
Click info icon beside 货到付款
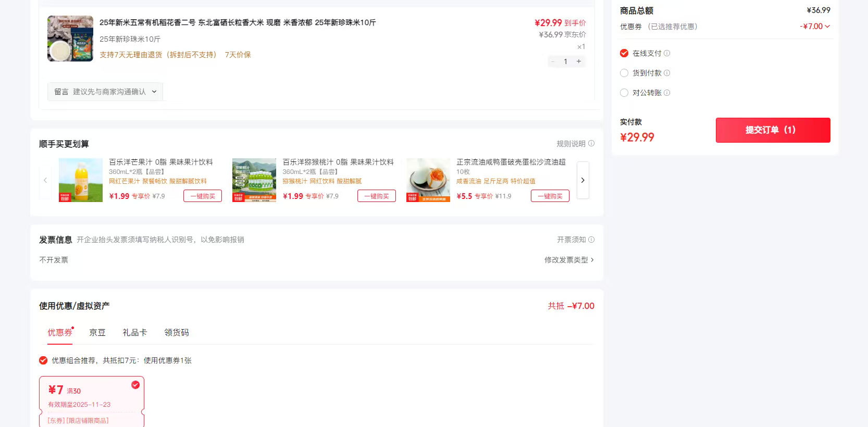[667, 73]
